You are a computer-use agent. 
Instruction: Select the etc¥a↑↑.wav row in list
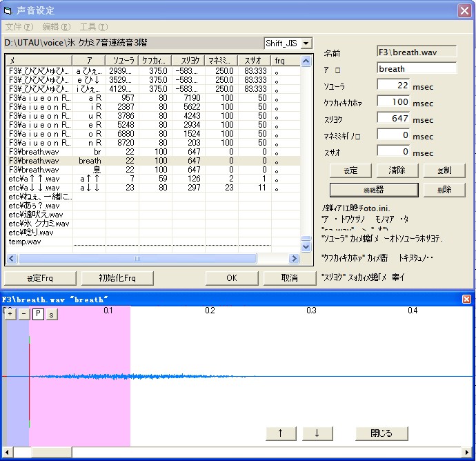point(153,179)
